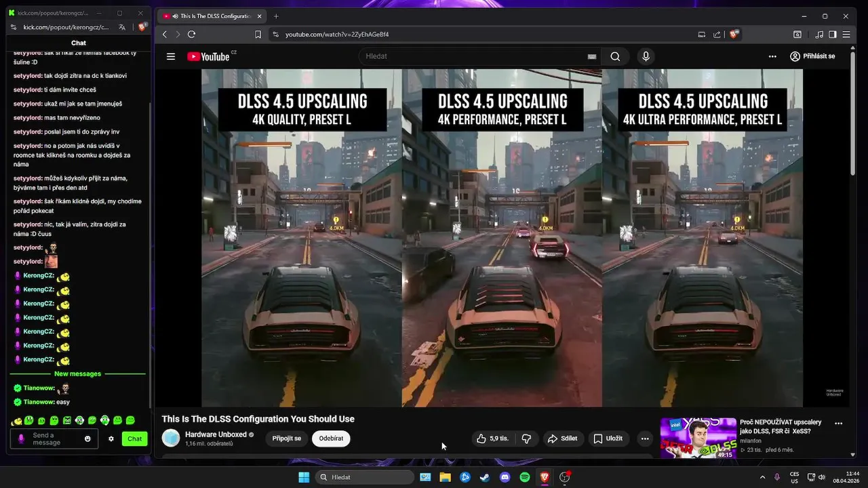Open volume control in system tray
868x488 pixels.
point(821,477)
